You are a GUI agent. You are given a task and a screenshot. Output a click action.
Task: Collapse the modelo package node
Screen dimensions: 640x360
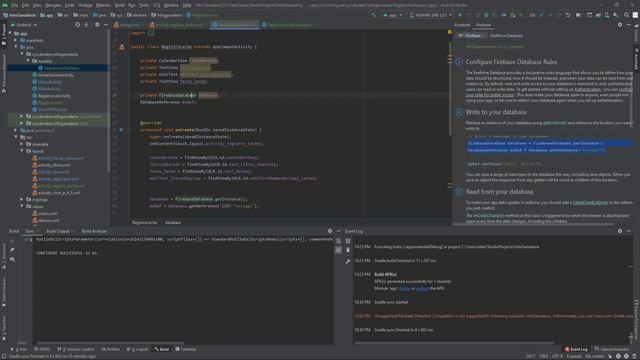tap(28, 61)
